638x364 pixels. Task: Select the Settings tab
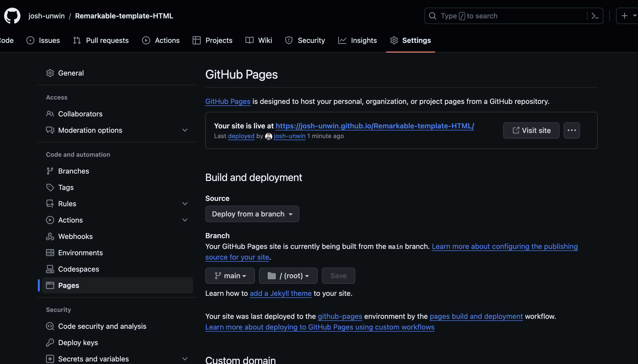pyautogui.click(x=410, y=40)
